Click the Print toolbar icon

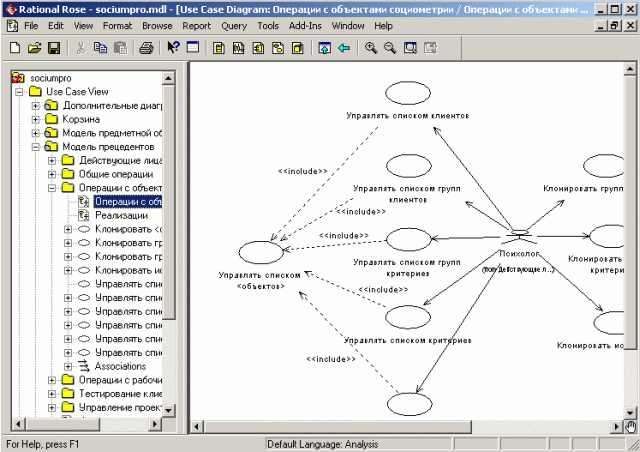point(146,47)
